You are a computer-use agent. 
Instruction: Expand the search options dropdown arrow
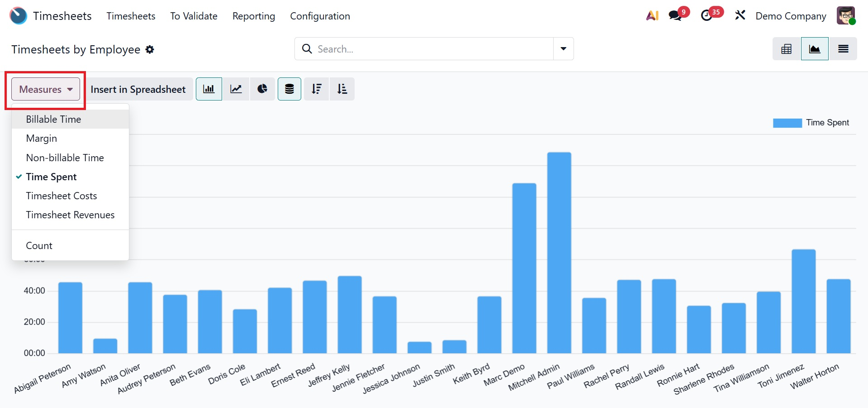coord(563,49)
